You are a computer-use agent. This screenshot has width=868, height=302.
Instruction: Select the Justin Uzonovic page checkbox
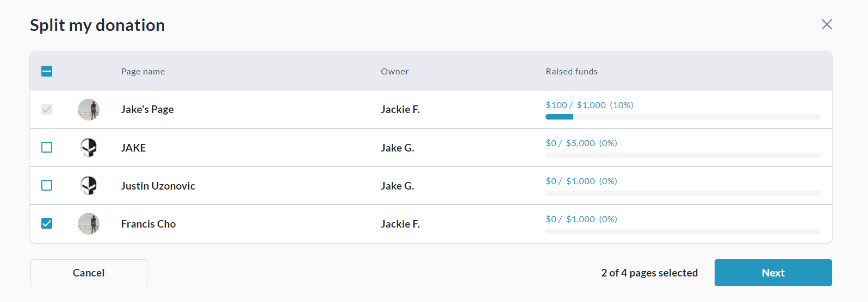(x=47, y=185)
